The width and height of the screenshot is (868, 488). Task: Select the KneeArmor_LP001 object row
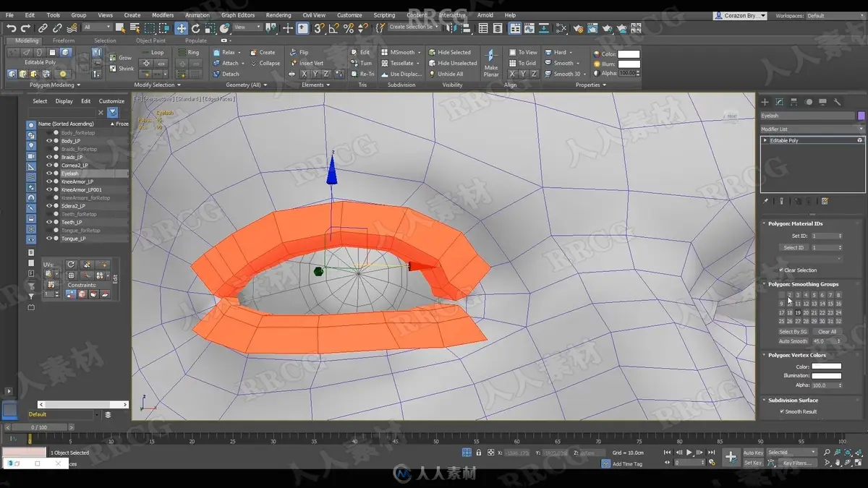(x=82, y=189)
